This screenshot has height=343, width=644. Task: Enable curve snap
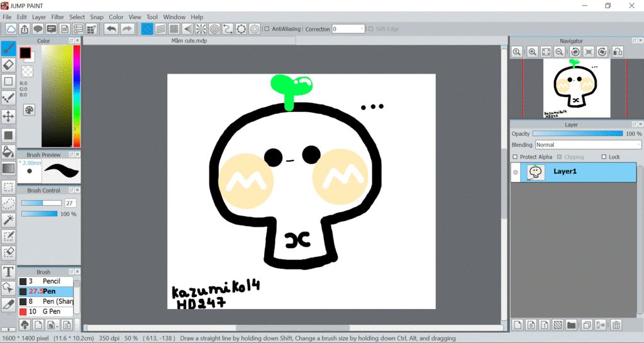pyautogui.click(x=228, y=29)
